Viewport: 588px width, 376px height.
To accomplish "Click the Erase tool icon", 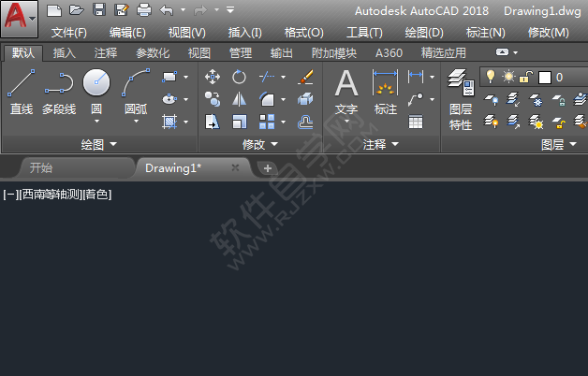I will (305, 77).
